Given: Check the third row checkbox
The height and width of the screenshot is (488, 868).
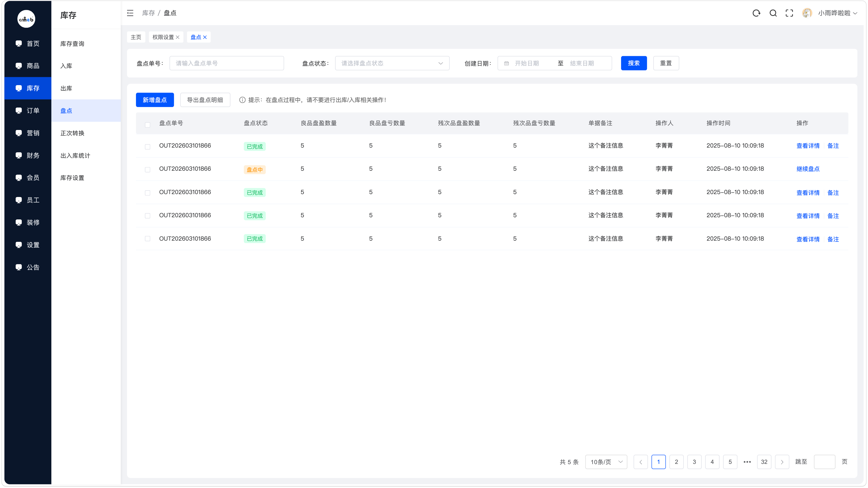Looking at the screenshot, I should [148, 193].
